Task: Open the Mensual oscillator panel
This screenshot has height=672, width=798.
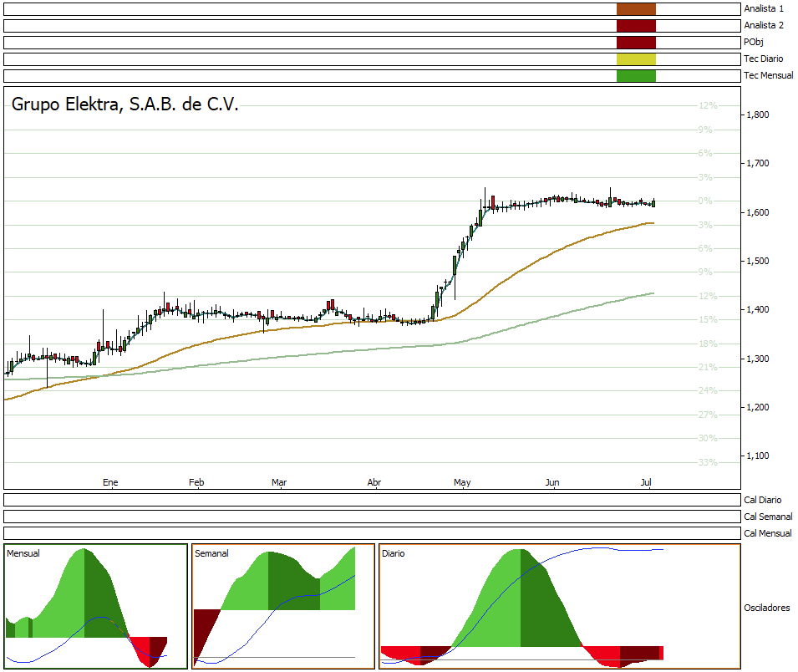Action: coord(96,606)
